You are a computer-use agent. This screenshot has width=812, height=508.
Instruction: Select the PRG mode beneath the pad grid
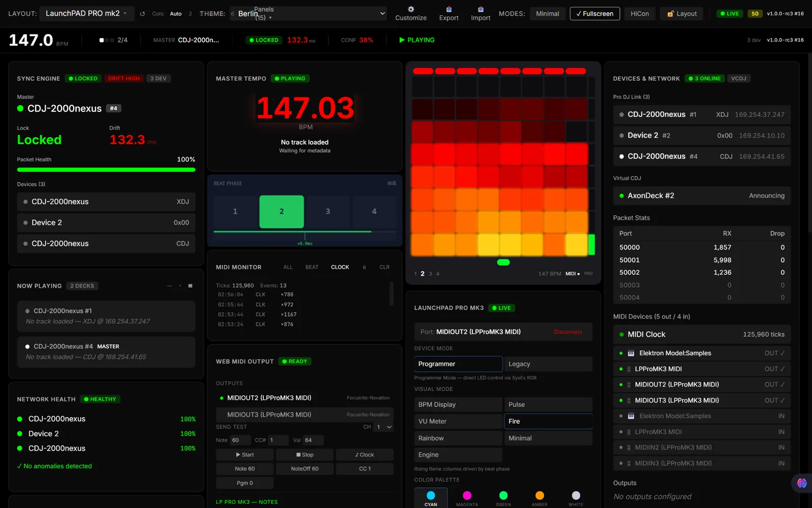point(588,274)
